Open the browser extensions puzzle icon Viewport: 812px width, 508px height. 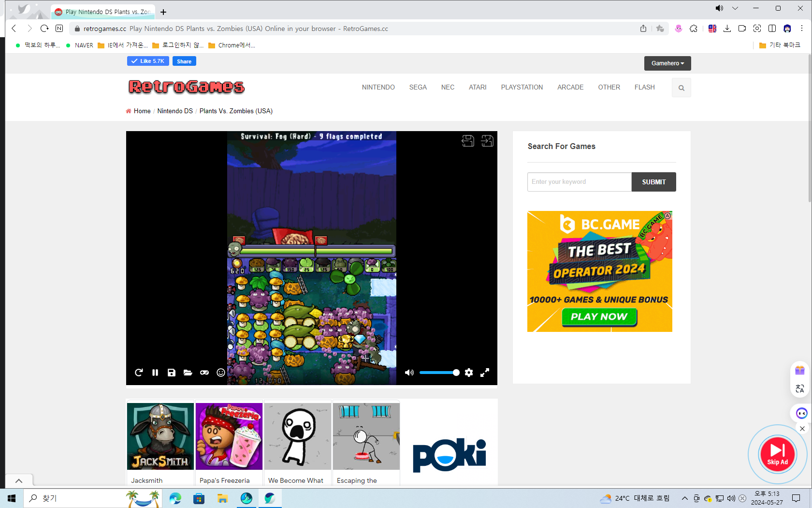694,29
